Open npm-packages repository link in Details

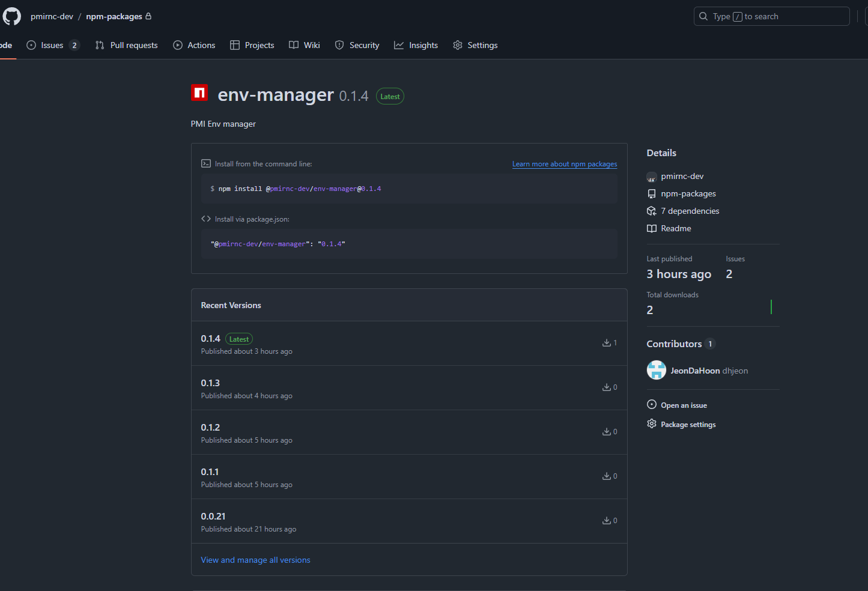click(688, 193)
